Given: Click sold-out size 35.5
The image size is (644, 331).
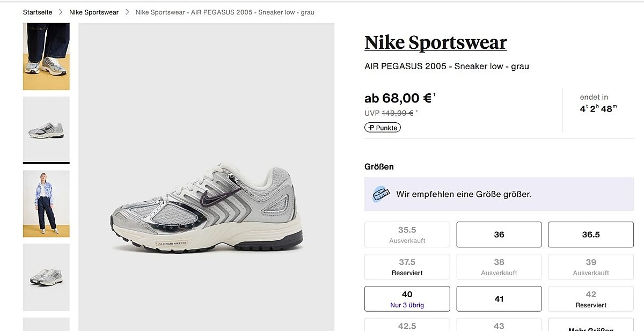Looking at the screenshot, I should pyautogui.click(x=407, y=234).
